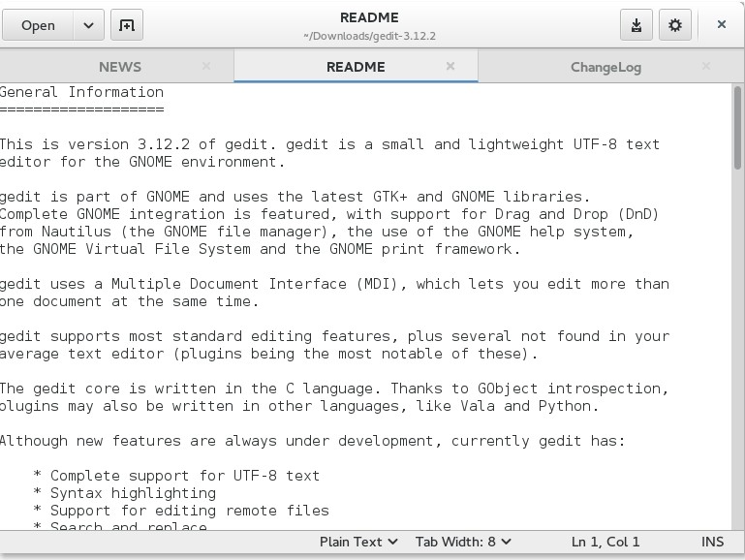Close the NEWS tab
The image size is (745, 560).
(206, 66)
